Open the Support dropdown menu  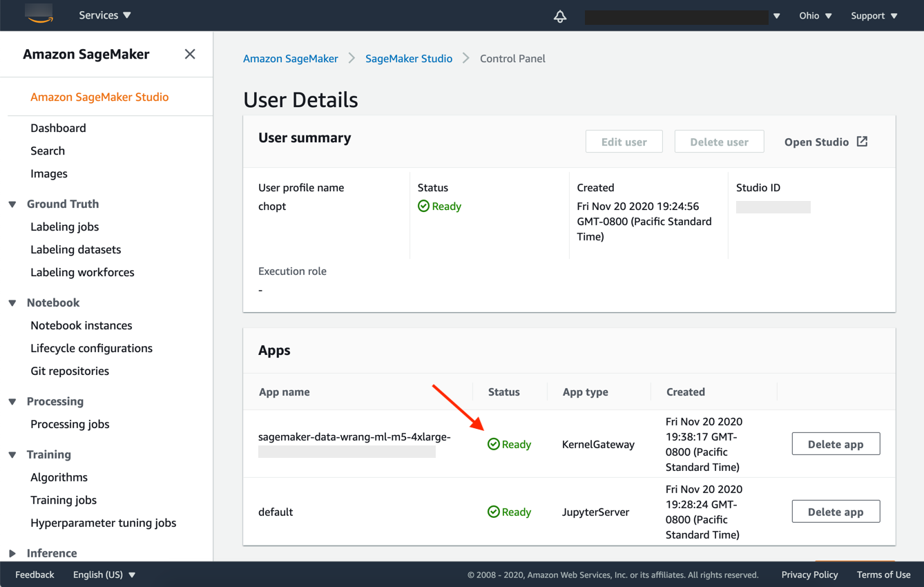point(874,16)
